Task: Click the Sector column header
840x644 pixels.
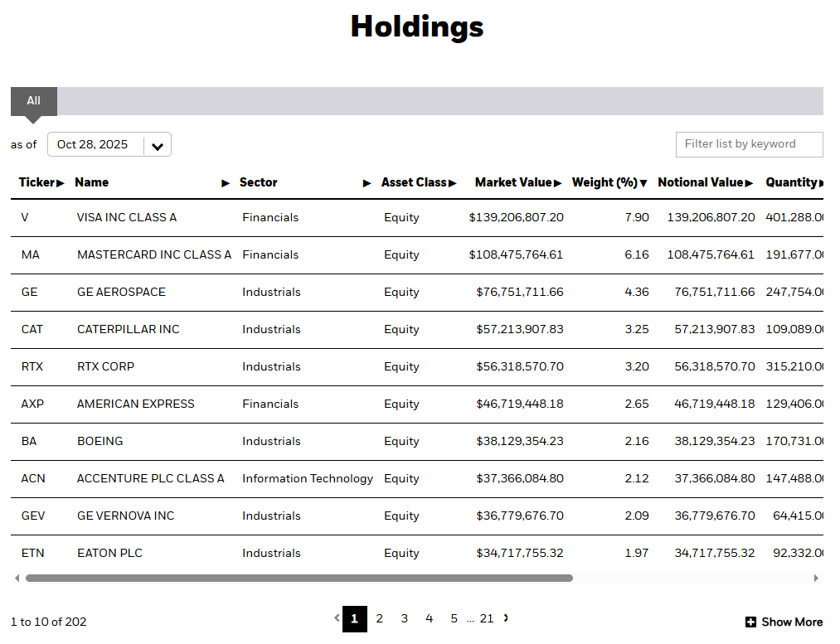Action: (x=258, y=182)
